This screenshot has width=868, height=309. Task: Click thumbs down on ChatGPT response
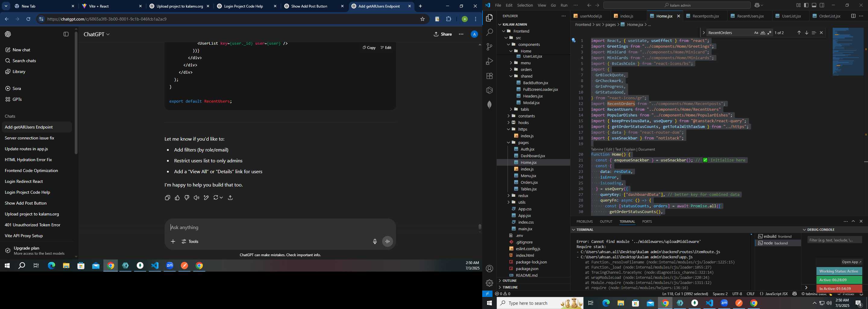click(187, 198)
